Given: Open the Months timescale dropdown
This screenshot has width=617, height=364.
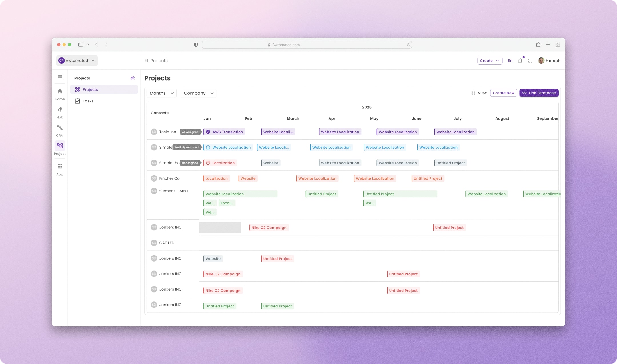Looking at the screenshot, I should tap(161, 93).
